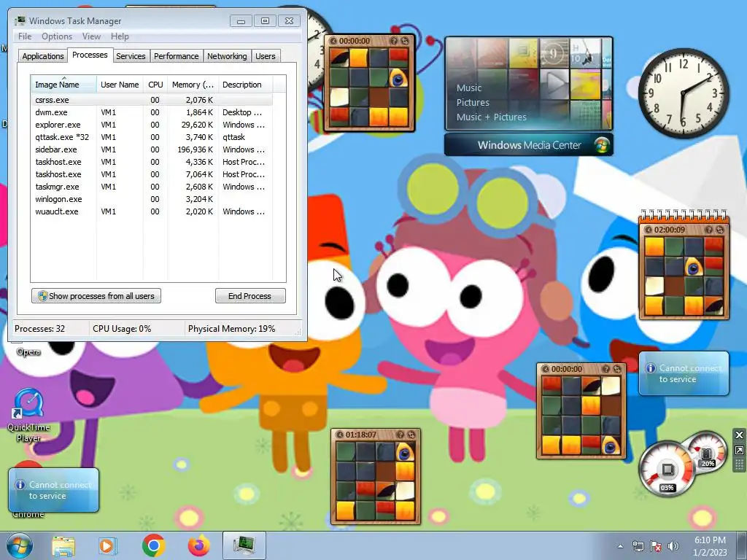Click the Processes: 32 status entry
The image size is (747, 560).
tap(39, 329)
